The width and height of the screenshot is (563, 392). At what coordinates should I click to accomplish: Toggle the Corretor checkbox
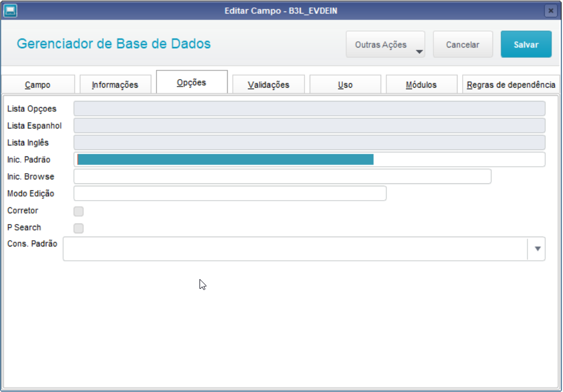pyautogui.click(x=79, y=211)
